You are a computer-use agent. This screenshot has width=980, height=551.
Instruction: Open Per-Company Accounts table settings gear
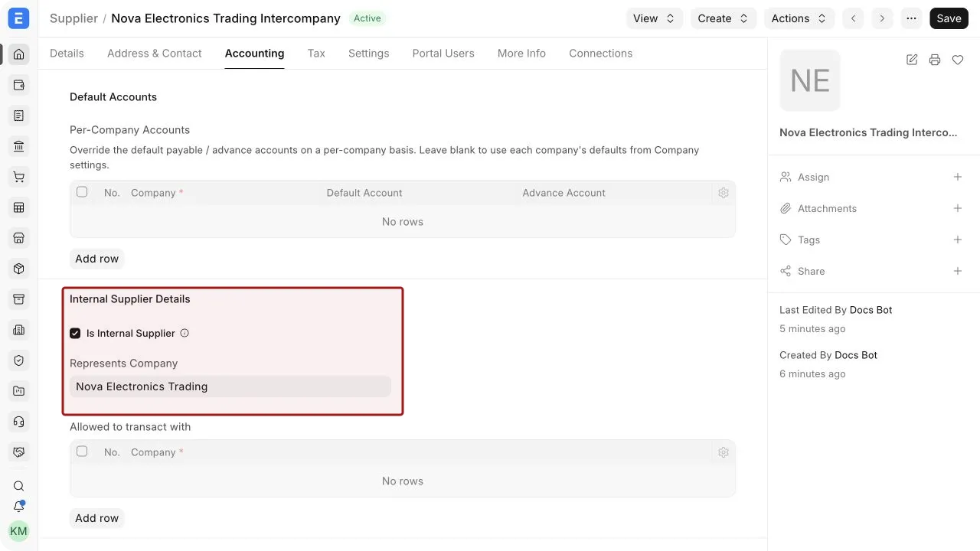click(724, 193)
